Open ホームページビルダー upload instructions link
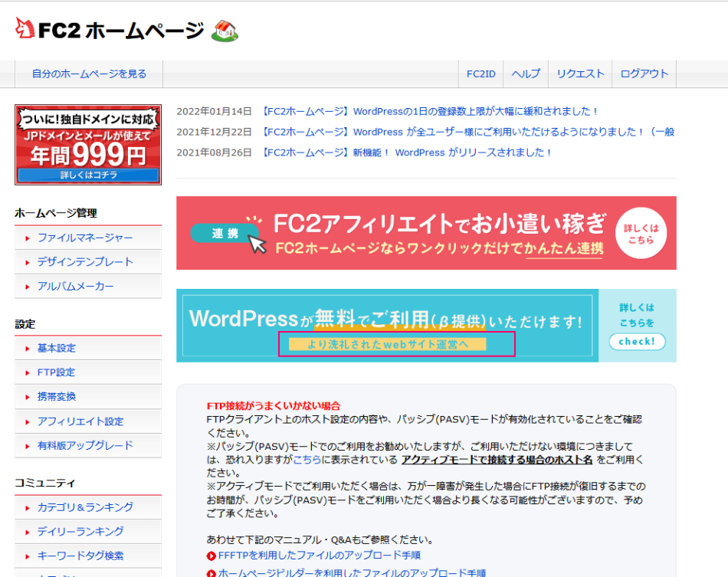Image resolution: width=728 pixels, height=577 pixels. [352, 573]
